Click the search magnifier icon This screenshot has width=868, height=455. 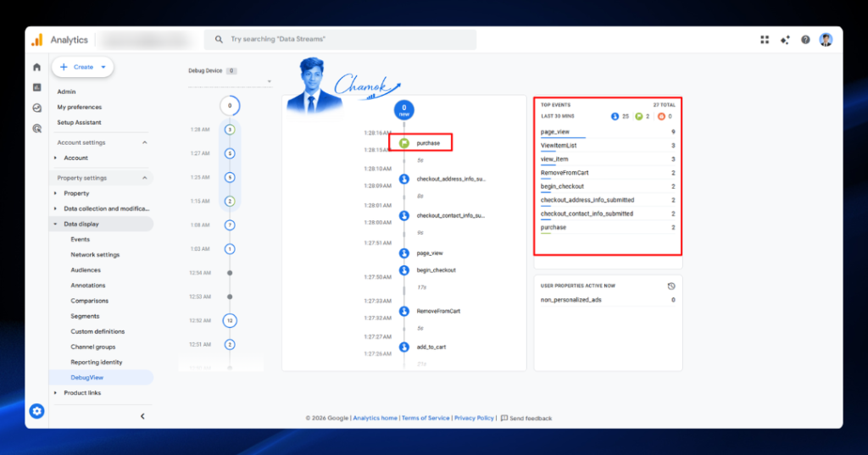220,39
